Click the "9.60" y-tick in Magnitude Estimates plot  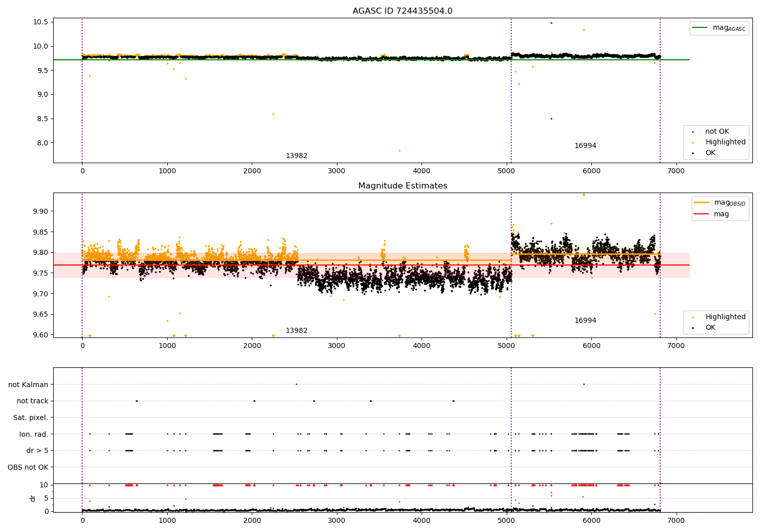(41, 335)
